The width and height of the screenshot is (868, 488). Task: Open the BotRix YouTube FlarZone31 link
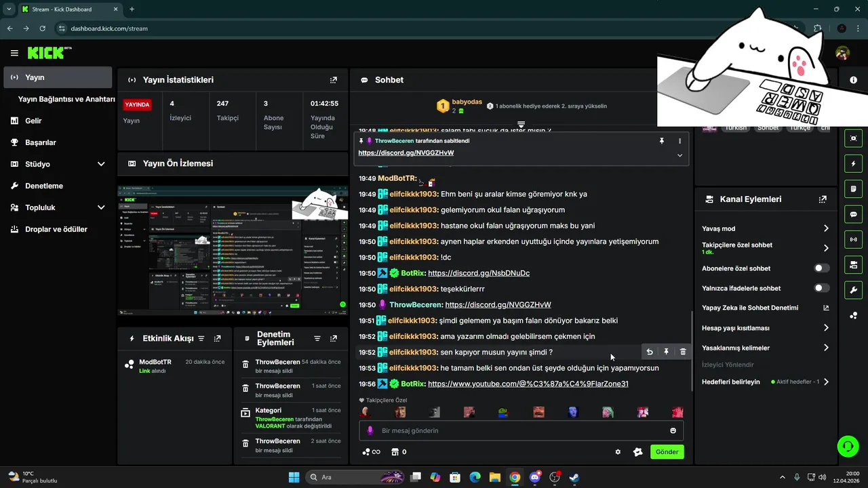[528, 384]
